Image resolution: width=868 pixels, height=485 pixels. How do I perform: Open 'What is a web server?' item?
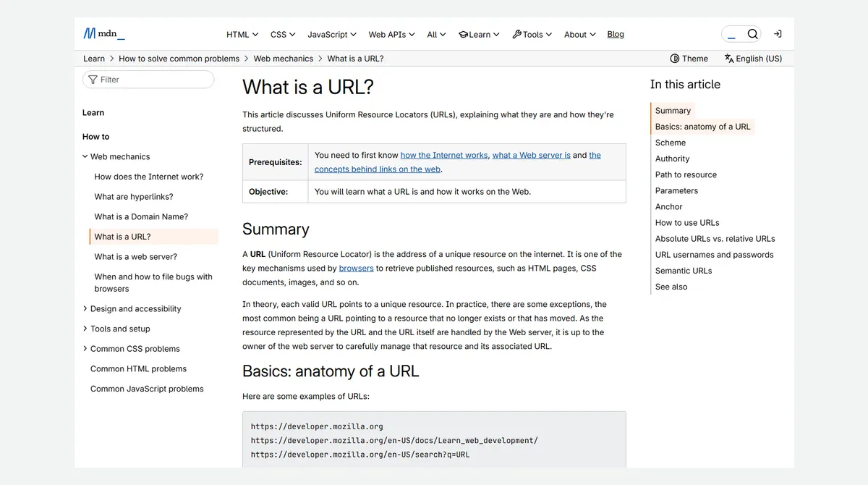coord(135,257)
